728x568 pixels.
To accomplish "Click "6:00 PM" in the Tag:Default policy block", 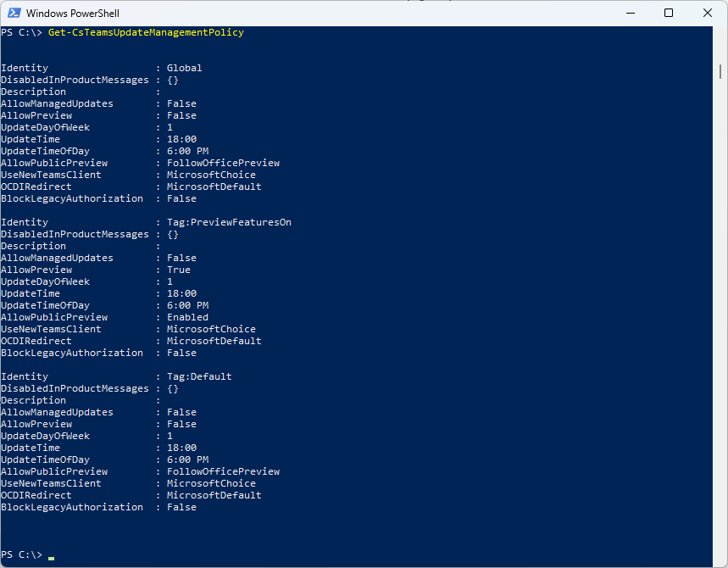I will tap(187, 459).
